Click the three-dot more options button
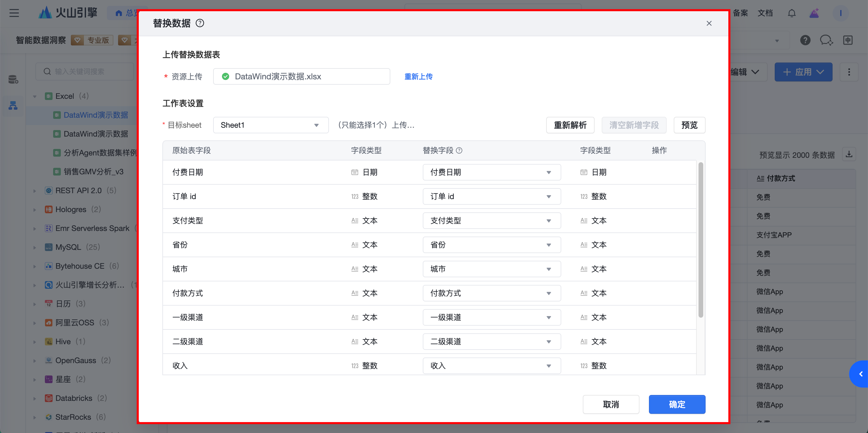Screen dimensions: 868x433 tap(849, 72)
